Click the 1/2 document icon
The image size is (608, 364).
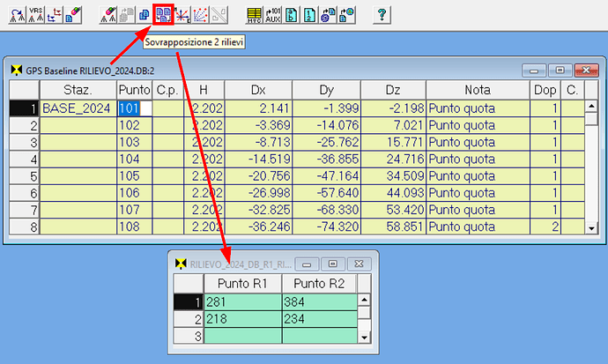click(309, 15)
